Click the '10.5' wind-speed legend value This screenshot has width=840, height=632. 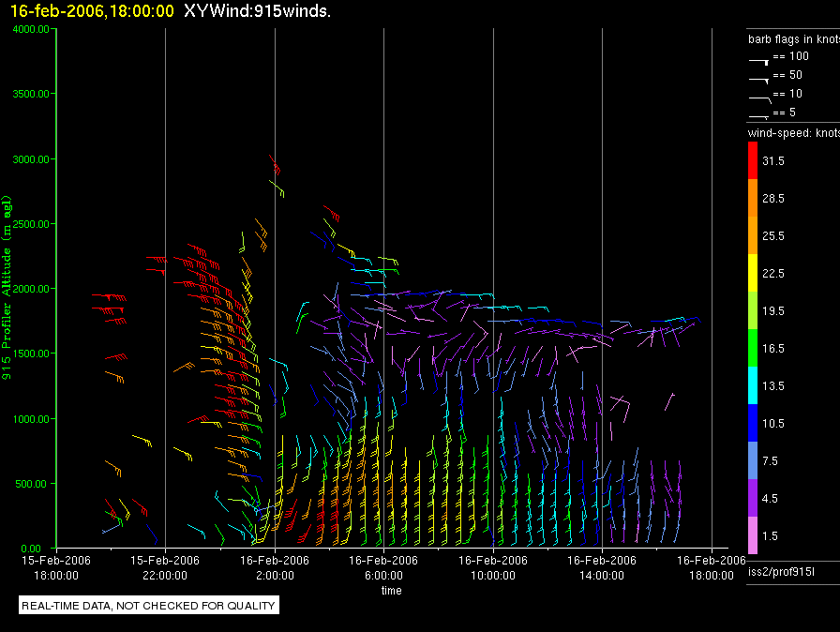click(x=773, y=423)
